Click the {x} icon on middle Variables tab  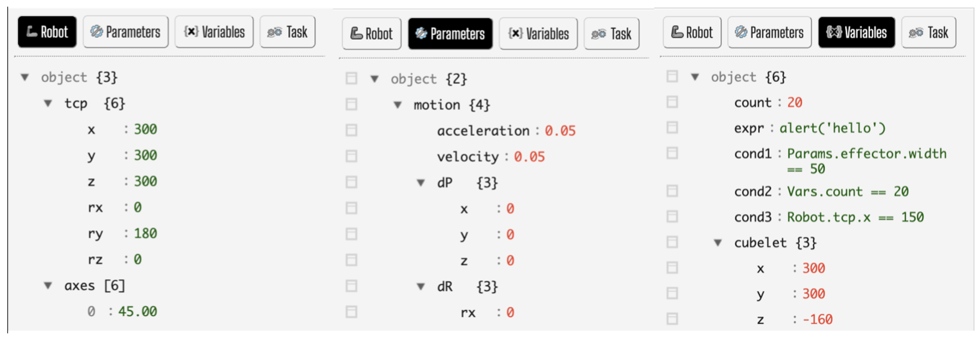515,34
